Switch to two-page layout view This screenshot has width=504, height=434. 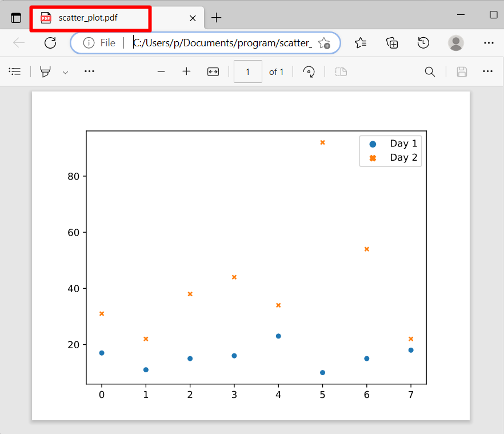[x=341, y=71]
